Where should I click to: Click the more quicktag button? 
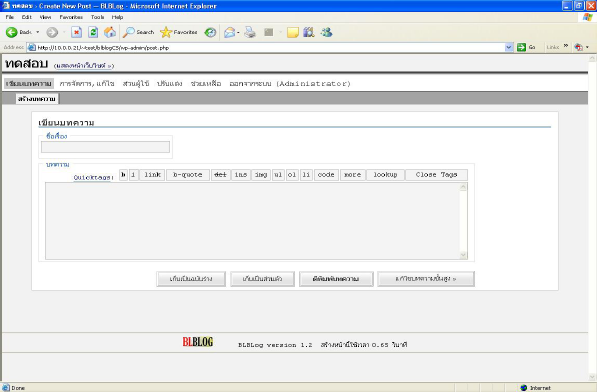353,175
